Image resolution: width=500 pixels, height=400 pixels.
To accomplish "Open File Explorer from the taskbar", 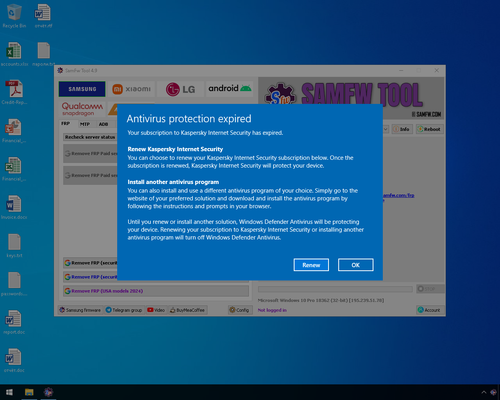I will (x=29, y=392).
